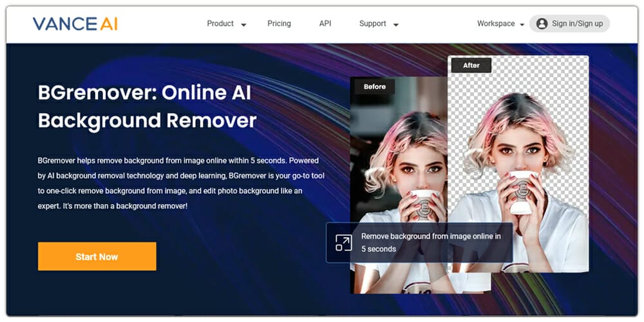Click the 'Remove background from image online' caption
The image size is (644, 322).
click(431, 243)
